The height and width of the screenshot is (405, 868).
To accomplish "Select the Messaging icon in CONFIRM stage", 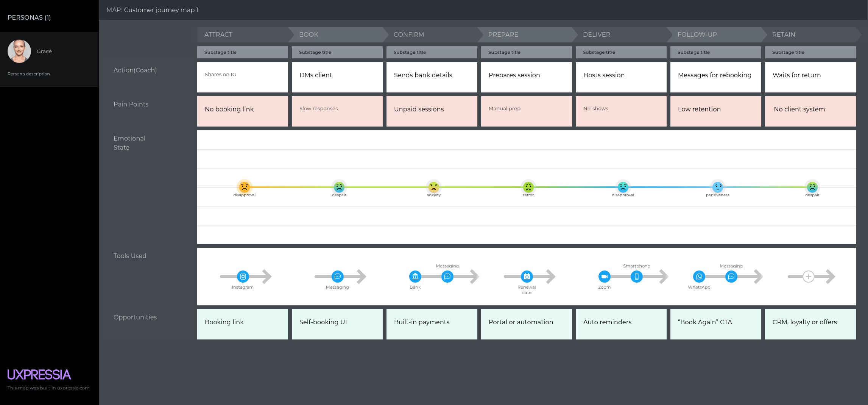I will point(447,277).
